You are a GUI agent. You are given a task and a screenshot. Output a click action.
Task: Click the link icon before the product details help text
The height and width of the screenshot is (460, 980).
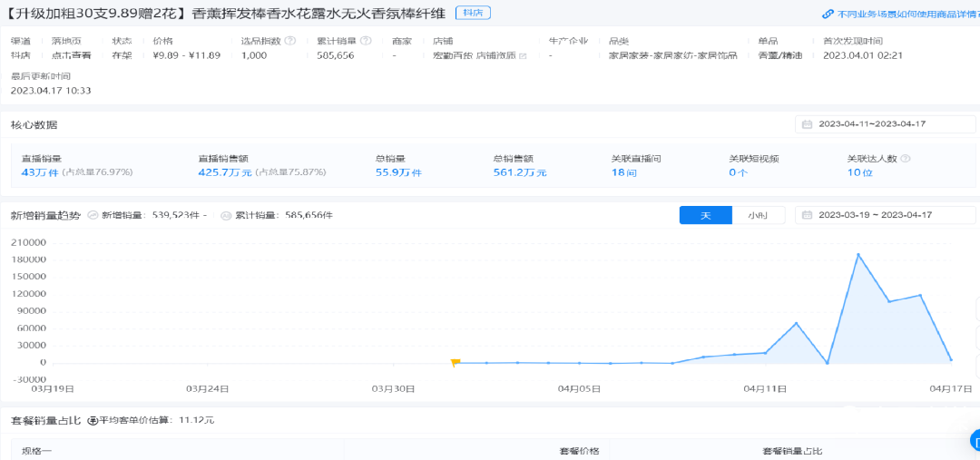click(x=828, y=14)
